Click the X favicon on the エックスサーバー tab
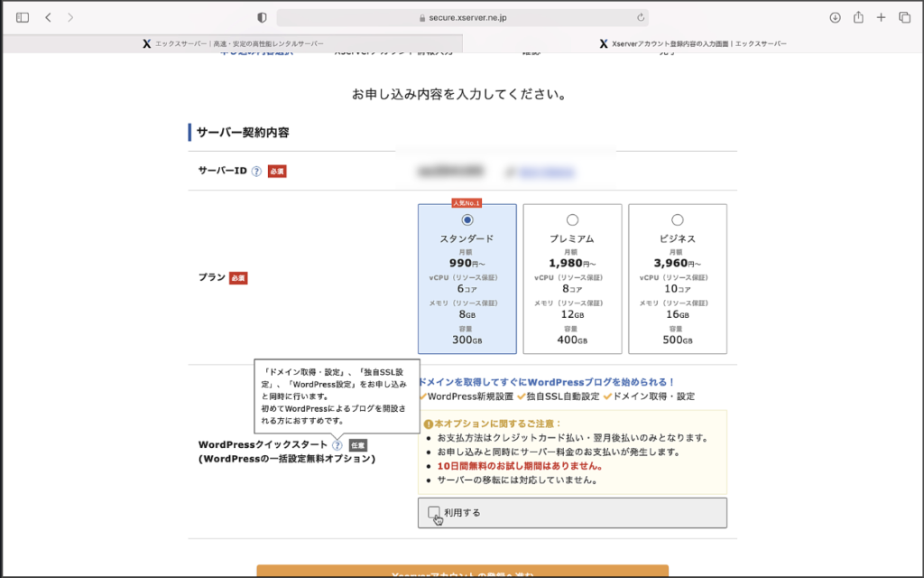 tap(147, 43)
